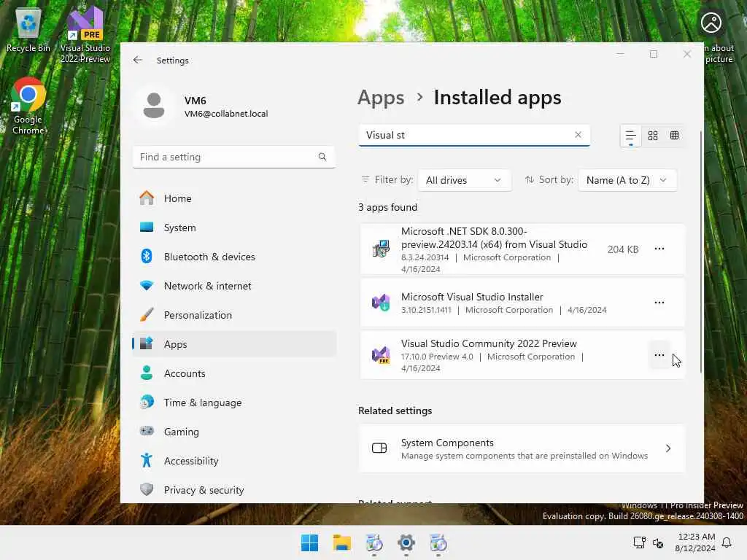Click '3 apps found' text

pos(388,208)
